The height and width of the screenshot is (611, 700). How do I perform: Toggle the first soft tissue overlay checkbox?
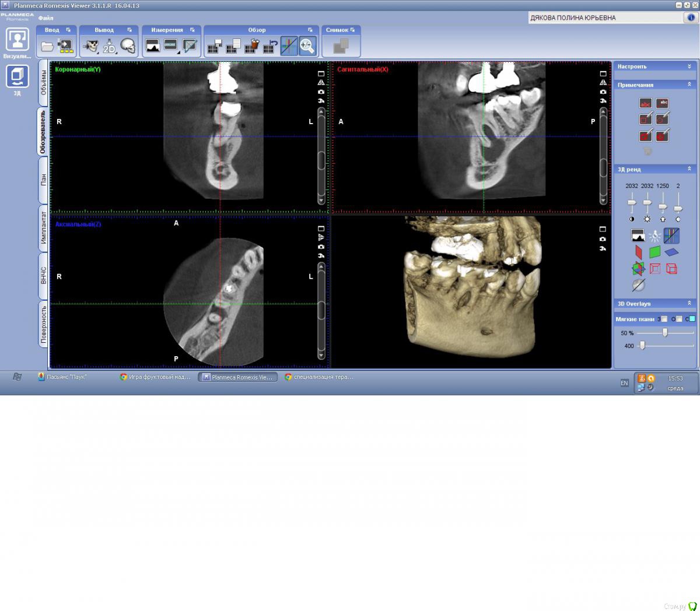[664, 319]
